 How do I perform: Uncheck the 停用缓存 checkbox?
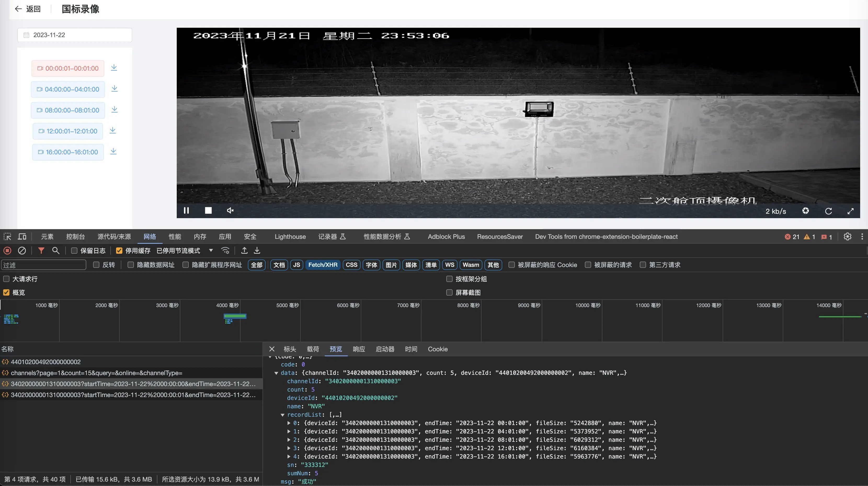point(119,251)
